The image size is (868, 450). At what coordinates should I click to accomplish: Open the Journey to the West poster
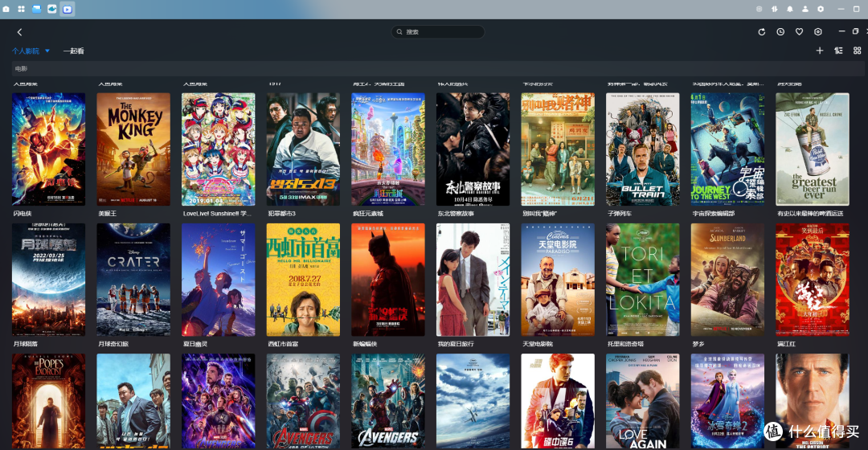(x=727, y=149)
